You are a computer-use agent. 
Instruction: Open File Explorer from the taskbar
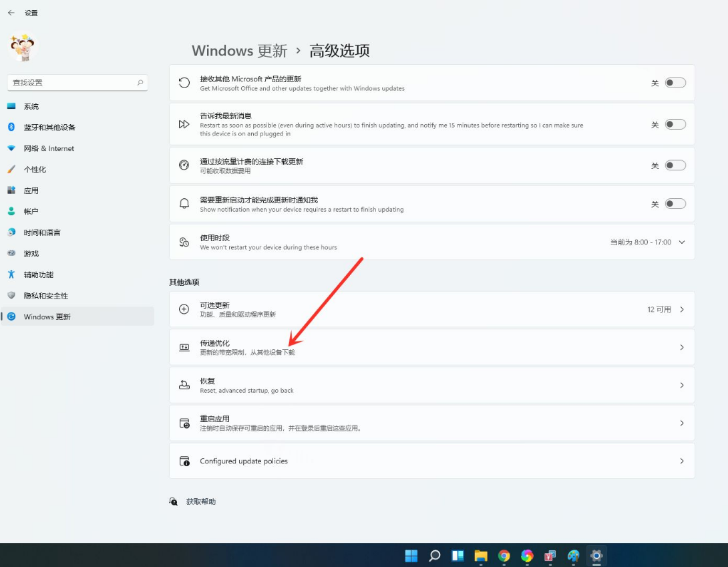[x=481, y=556]
